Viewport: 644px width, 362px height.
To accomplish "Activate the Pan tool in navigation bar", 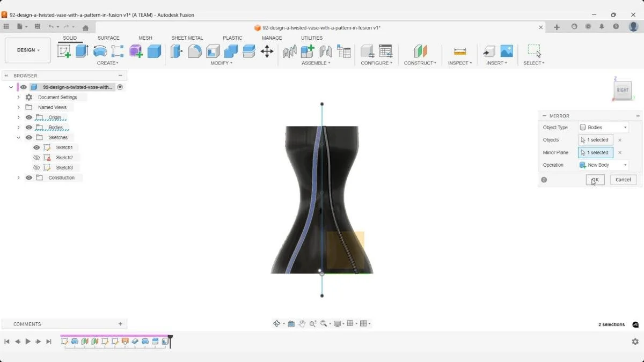I will (x=302, y=323).
